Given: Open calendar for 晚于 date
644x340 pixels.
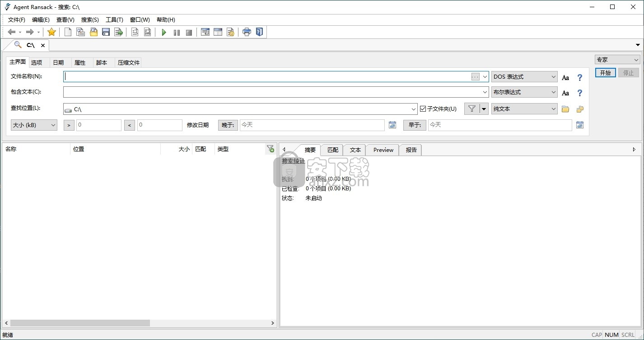Looking at the screenshot, I should pyautogui.click(x=392, y=125).
